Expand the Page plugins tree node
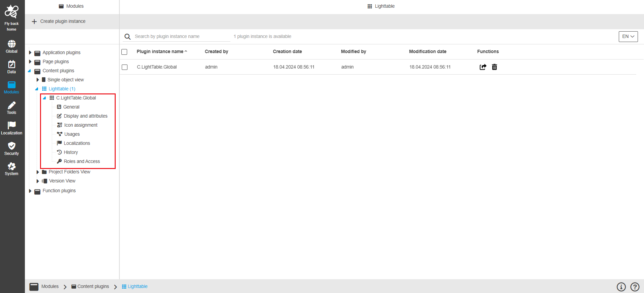644x293 pixels. pyautogui.click(x=30, y=61)
